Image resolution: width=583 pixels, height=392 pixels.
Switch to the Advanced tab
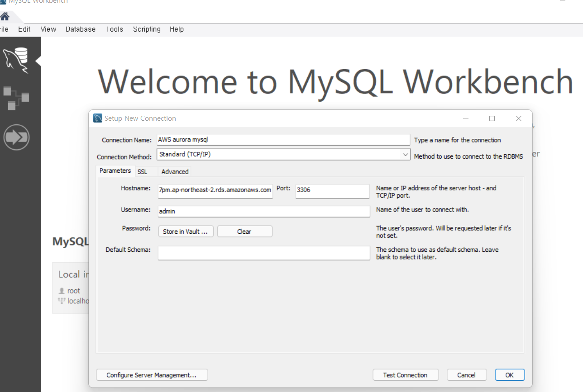click(175, 172)
